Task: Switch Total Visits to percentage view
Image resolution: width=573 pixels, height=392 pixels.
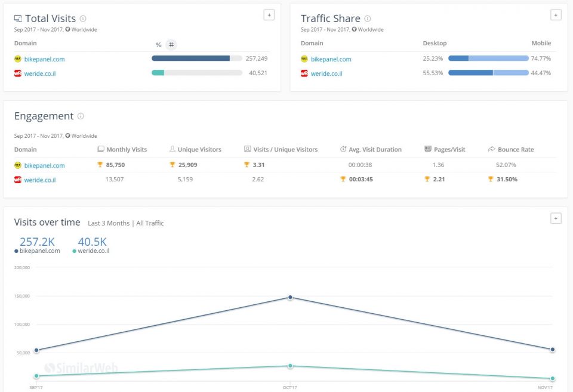Action: [158, 45]
